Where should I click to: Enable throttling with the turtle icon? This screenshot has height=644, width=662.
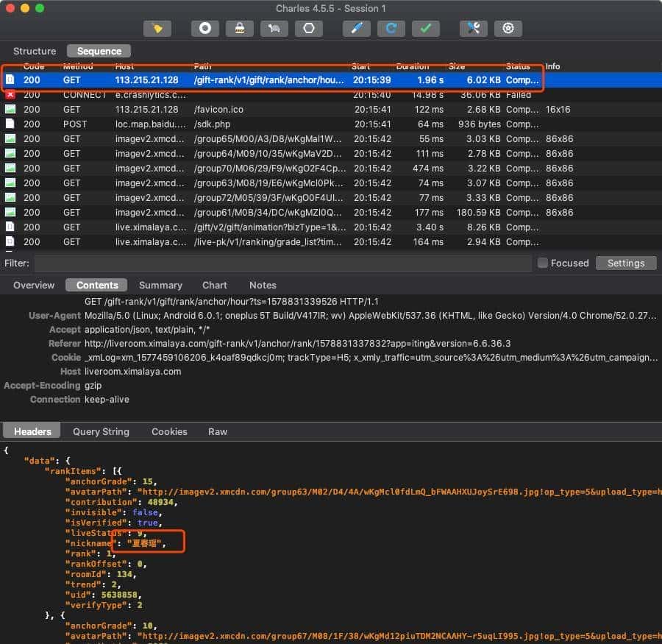(274, 28)
